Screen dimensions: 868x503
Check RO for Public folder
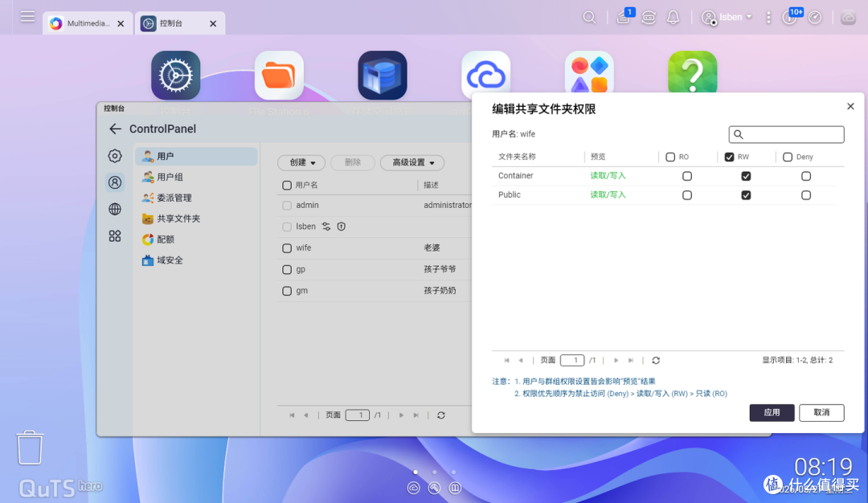pyautogui.click(x=687, y=195)
